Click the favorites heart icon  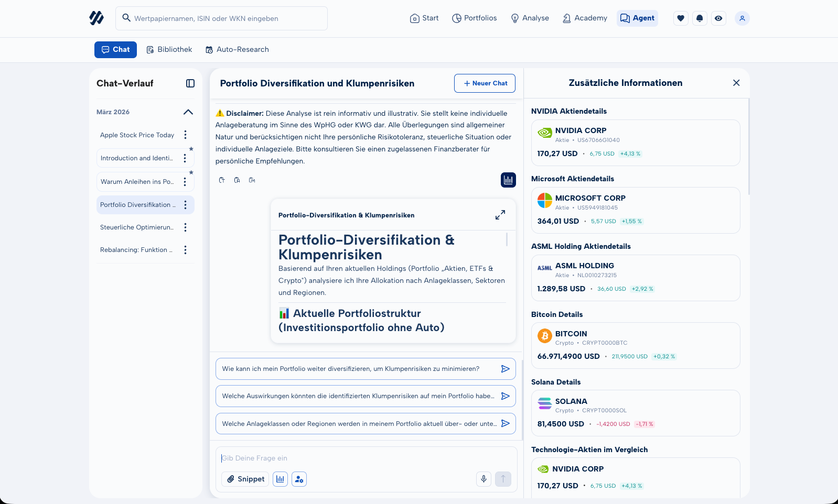(681, 18)
